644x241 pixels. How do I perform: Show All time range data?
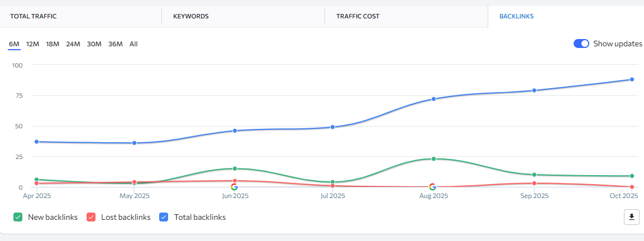point(133,44)
